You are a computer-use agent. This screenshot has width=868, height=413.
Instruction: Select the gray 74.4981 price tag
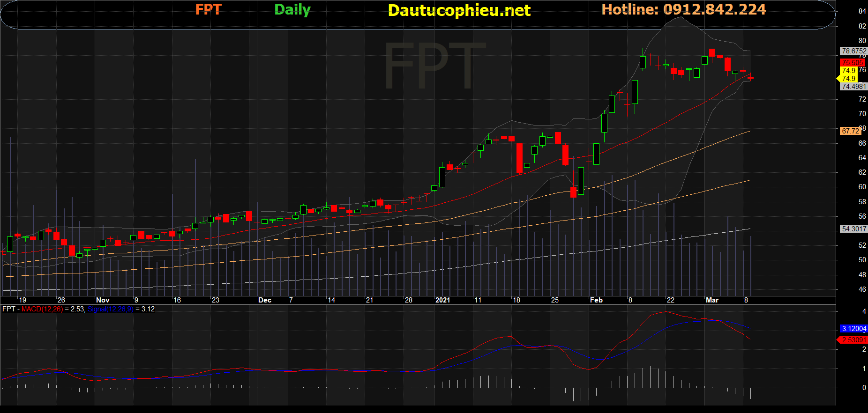point(854,86)
